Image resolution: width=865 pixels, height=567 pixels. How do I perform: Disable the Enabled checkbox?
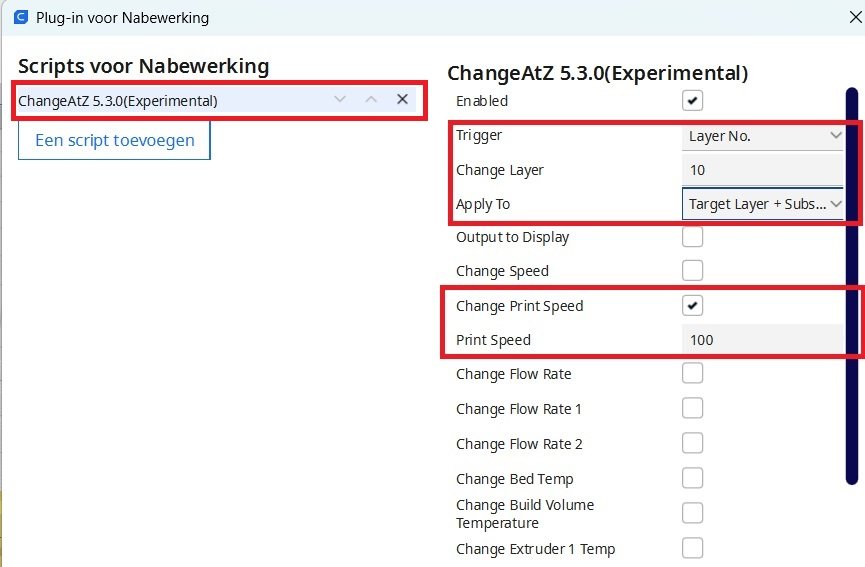point(692,101)
